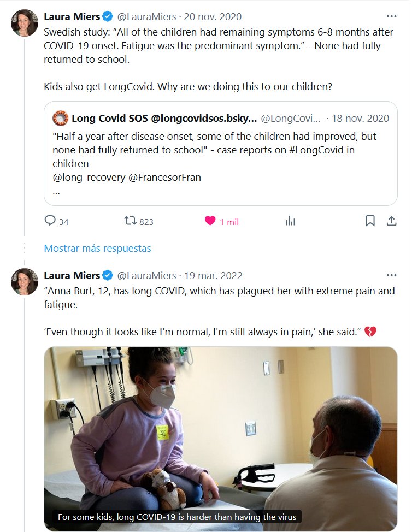
Task: Open the '20 nov. 2020' timestamp link
Action: coord(213,17)
